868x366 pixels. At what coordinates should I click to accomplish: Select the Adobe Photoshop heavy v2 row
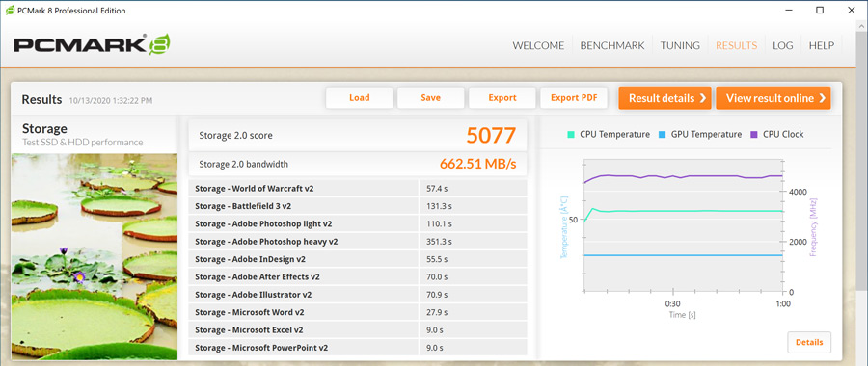tap(358, 242)
